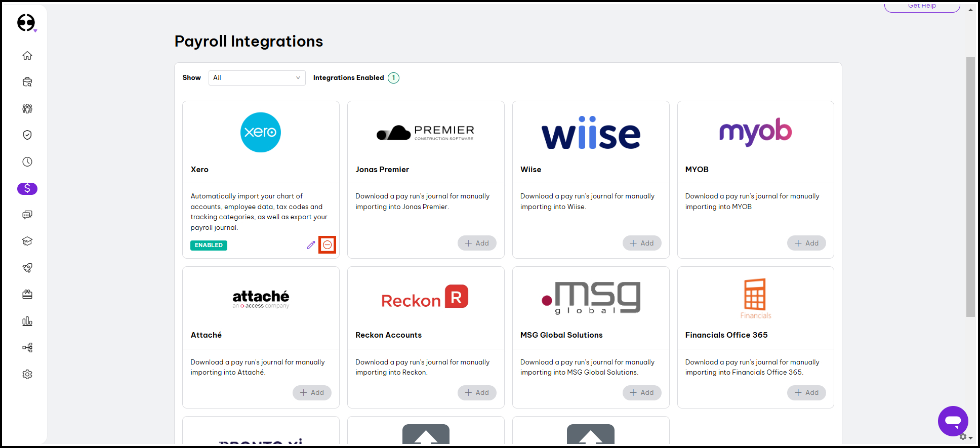Open the bar chart reports sidebar icon
This screenshot has width=980, height=448.
(x=27, y=321)
